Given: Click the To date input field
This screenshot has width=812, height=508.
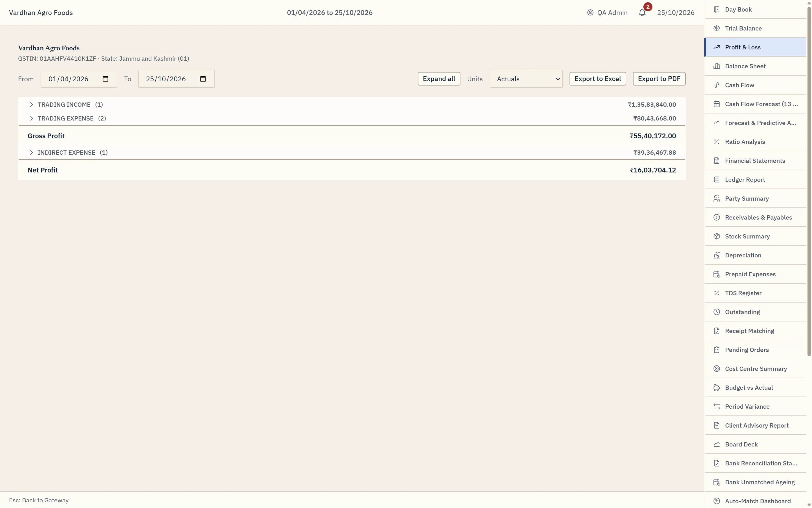Looking at the screenshot, I should click(x=176, y=79).
